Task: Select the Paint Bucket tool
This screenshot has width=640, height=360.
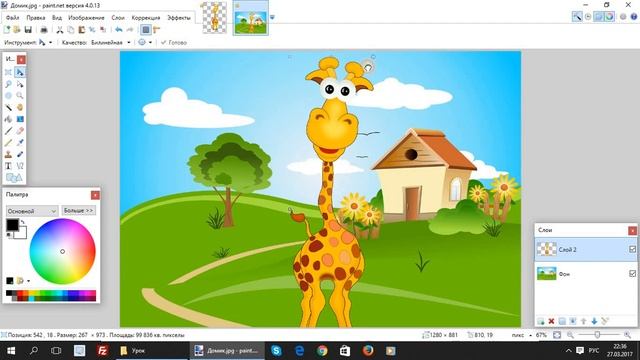Action: point(8,119)
